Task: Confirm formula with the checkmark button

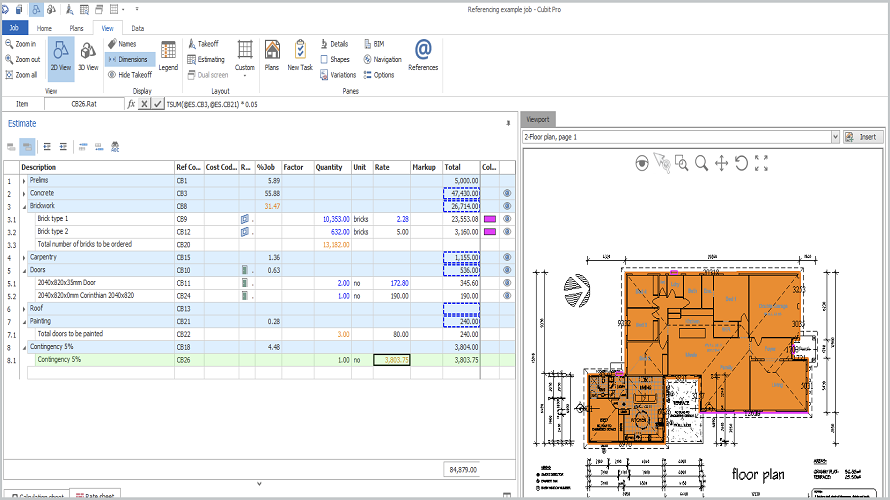Action: (x=158, y=103)
